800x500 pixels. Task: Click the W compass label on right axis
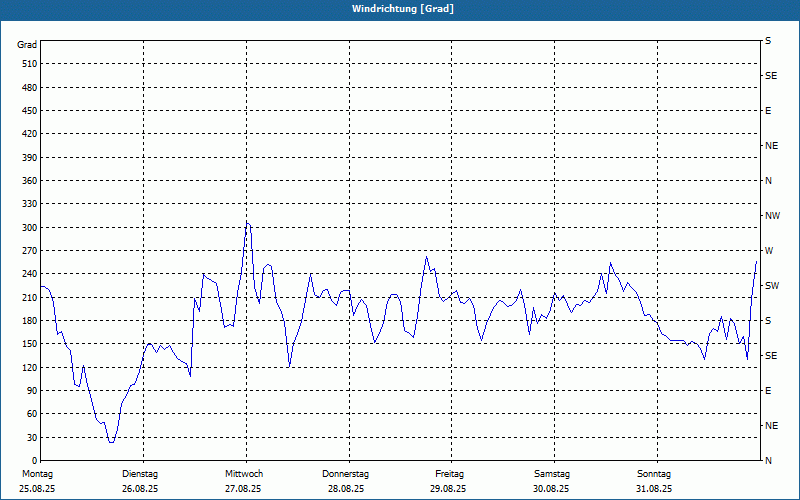tap(768, 251)
